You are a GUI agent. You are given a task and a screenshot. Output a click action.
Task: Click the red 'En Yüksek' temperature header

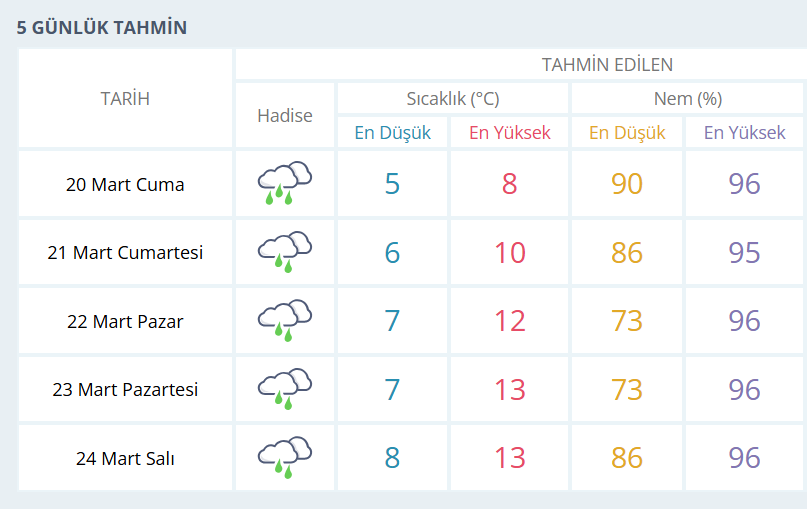(x=510, y=133)
